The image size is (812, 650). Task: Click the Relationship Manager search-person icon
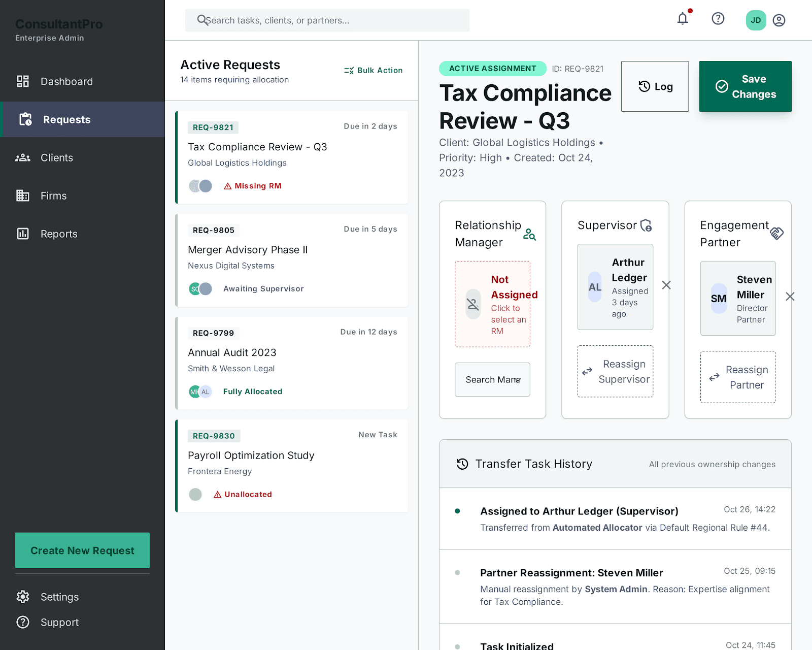[529, 234]
